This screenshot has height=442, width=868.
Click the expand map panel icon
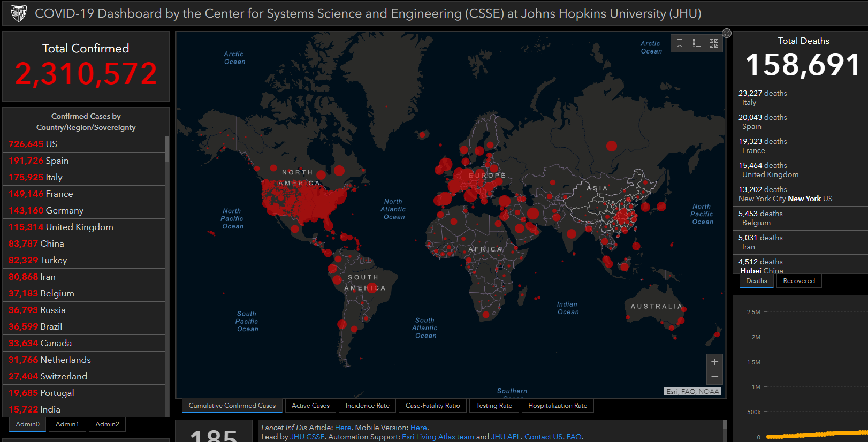727,33
